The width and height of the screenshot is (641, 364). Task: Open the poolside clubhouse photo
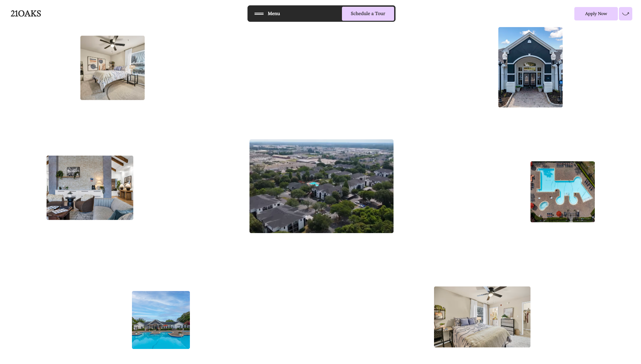pos(161,320)
